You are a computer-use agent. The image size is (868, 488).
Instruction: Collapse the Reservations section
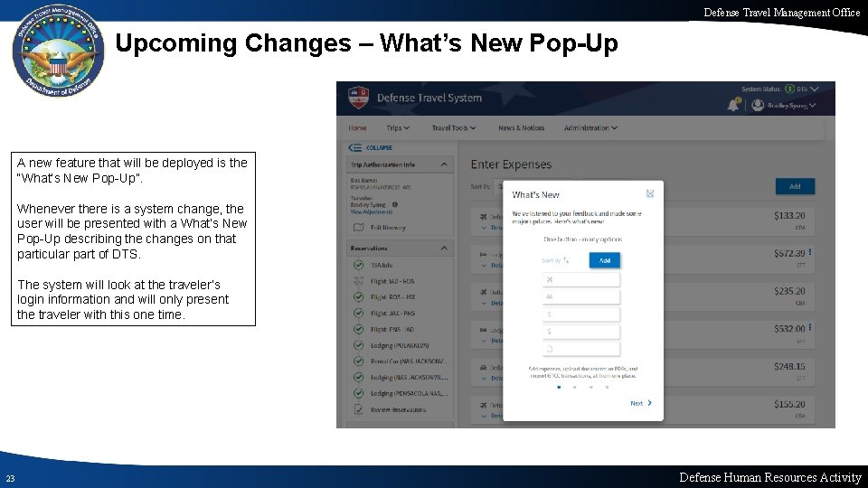[x=444, y=249]
